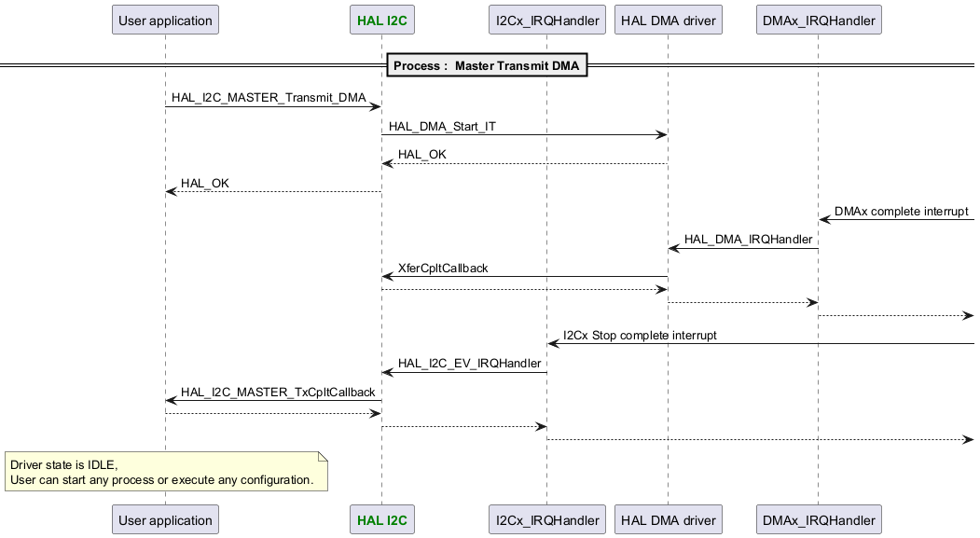Select the 'Process : Master Transmit DMA' title box

coord(487,65)
